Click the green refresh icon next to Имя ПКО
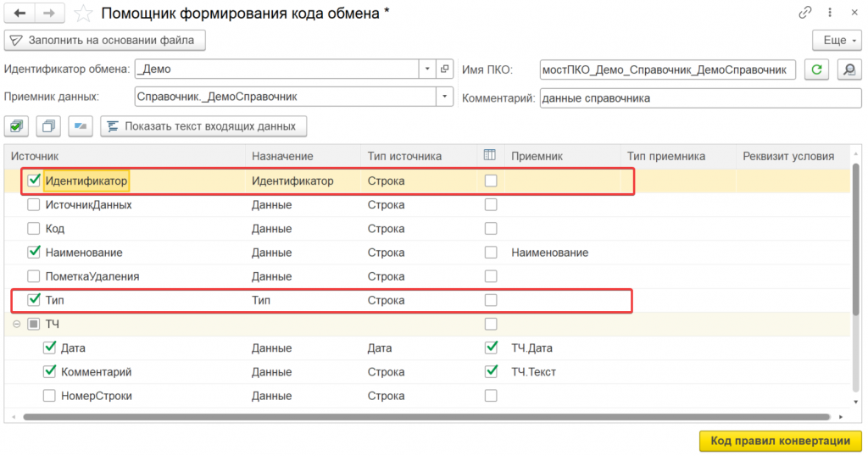 [x=816, y=70]
